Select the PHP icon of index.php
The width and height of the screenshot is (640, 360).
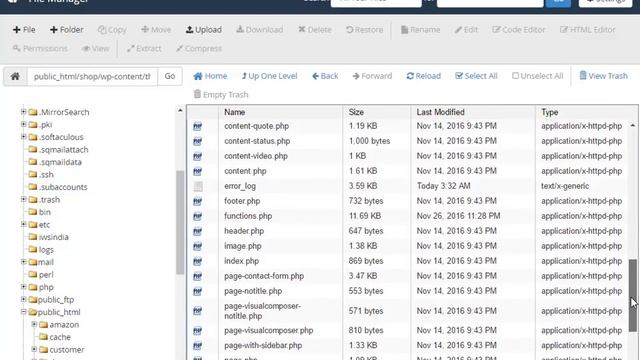coord(198,262)
